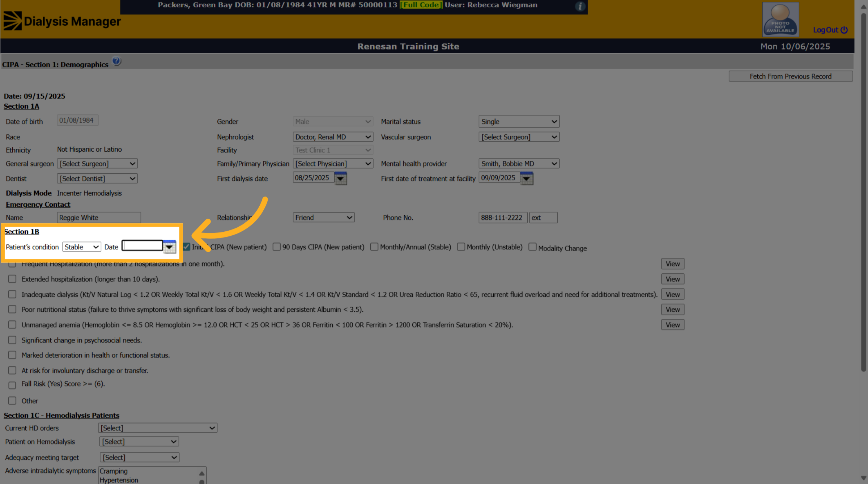Screen dimensions: 868x484
Task: Open First date of treatment calendar picker
Action: coord(527,178)
